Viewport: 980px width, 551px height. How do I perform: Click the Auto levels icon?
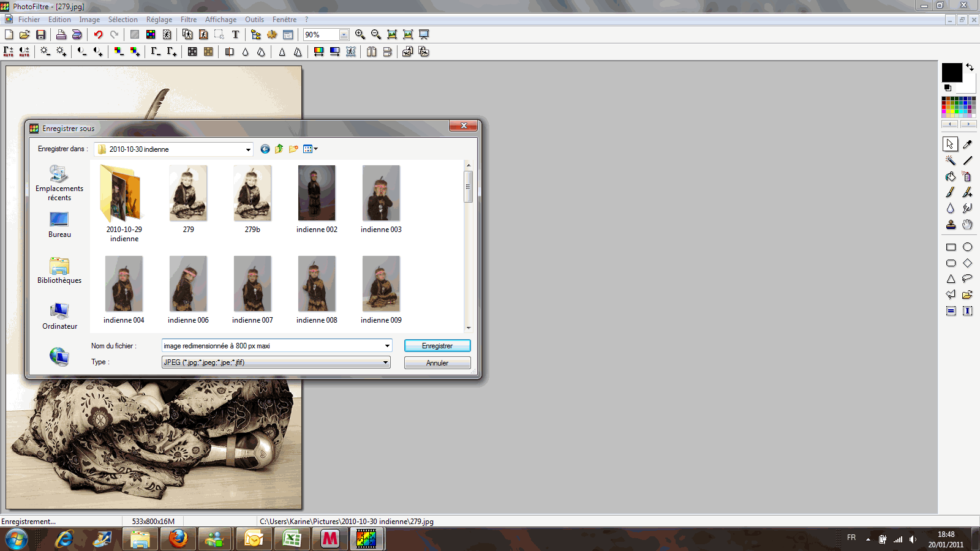pyautogui.click(x=9, y=51)
